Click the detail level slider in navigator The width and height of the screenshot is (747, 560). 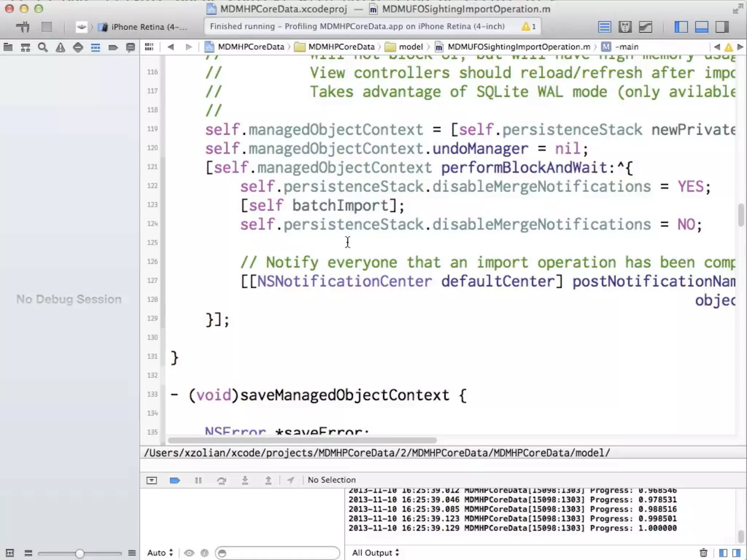[x=80, y=553]
